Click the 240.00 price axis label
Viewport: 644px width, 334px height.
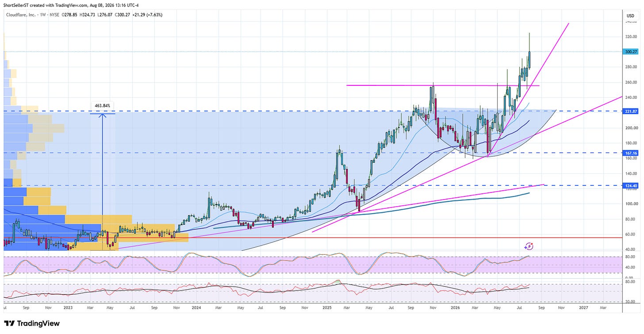[x=630, y=98]
